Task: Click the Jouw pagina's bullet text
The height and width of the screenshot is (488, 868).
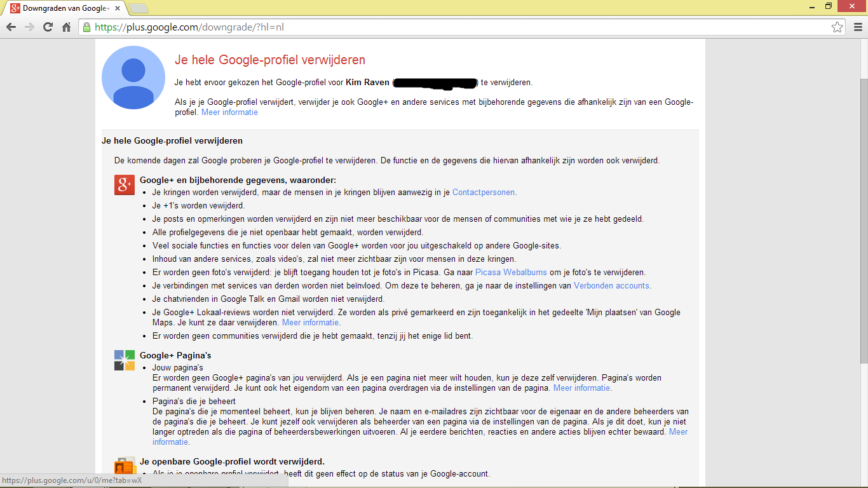Action: click(x=178, y=367)
